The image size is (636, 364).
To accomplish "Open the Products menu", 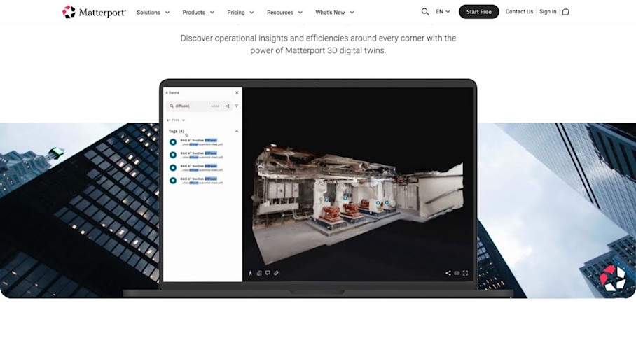I will pos(198,13).
